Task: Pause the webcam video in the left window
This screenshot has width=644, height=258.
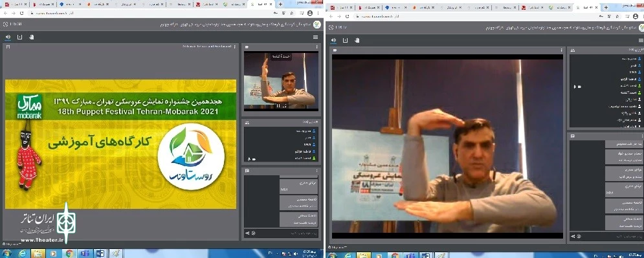Action: 278,106
